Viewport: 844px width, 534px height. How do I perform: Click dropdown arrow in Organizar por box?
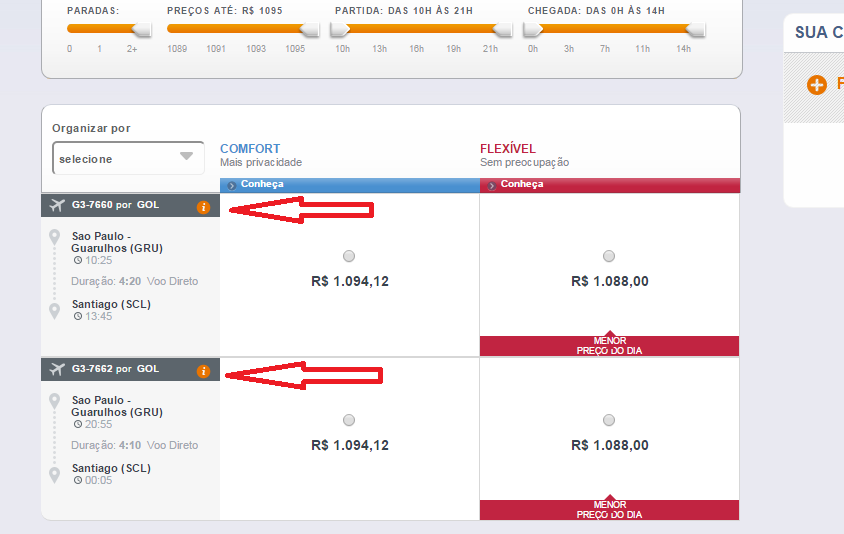(x=186, y=156)
